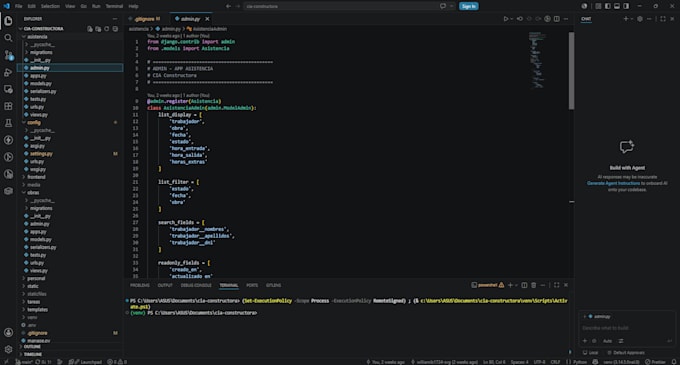This screenshot has width=680, height=365.
Task: Open manage.py in the Explorer
Action: point(39,341)
